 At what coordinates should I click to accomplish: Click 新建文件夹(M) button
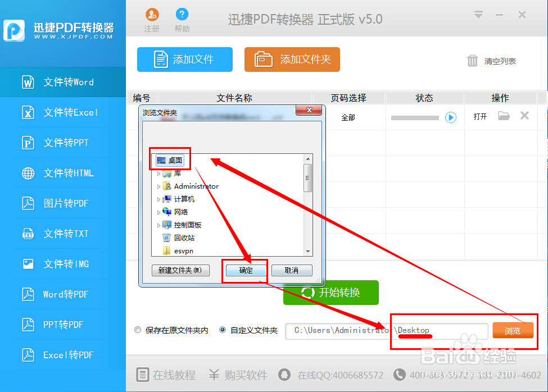pyautogui.click(x=180, y=270)
